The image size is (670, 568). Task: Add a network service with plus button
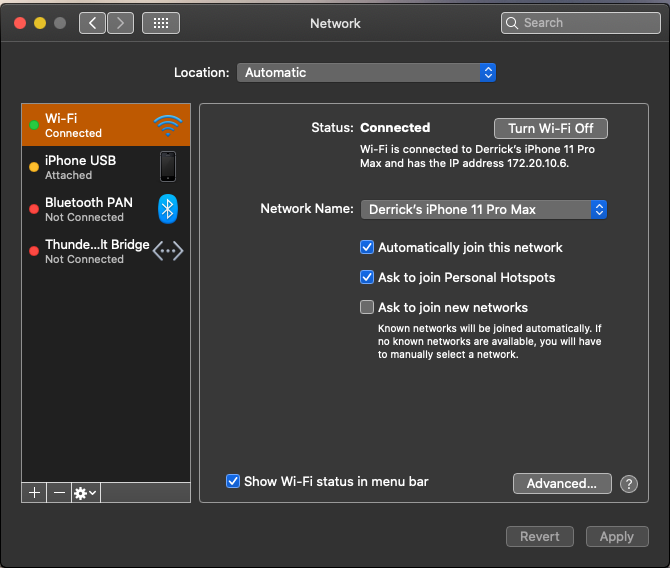34,493
